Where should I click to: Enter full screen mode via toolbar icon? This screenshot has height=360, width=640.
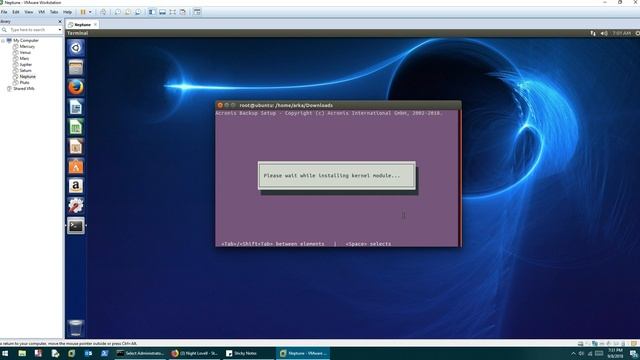point(172,12)
